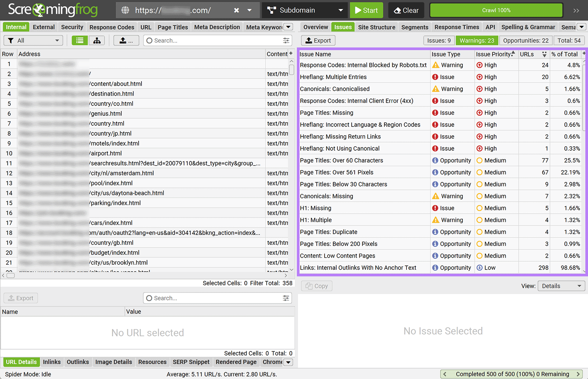
Task: Select the list view icon
Action: [x=80, y=40]
